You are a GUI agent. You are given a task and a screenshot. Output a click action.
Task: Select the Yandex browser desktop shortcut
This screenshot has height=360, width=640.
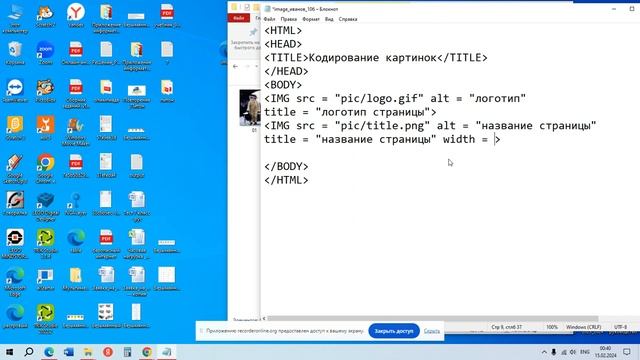click(76, 16)
